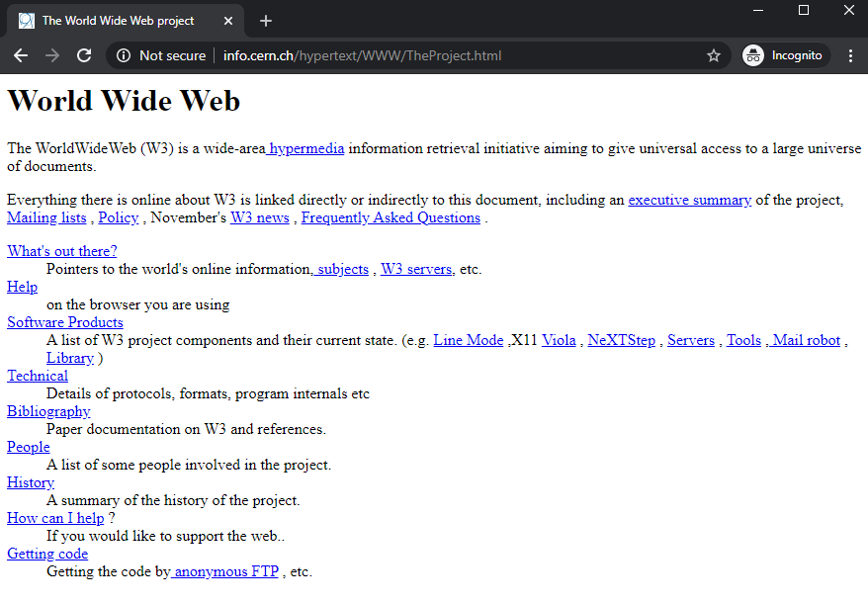Open a new tab with the plus button

tap(266, 21)
